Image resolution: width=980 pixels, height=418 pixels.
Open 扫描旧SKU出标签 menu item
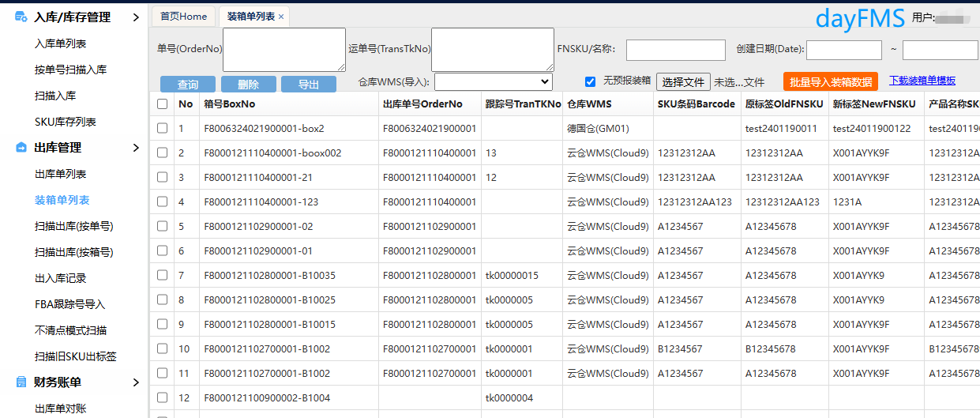(75, 356)
